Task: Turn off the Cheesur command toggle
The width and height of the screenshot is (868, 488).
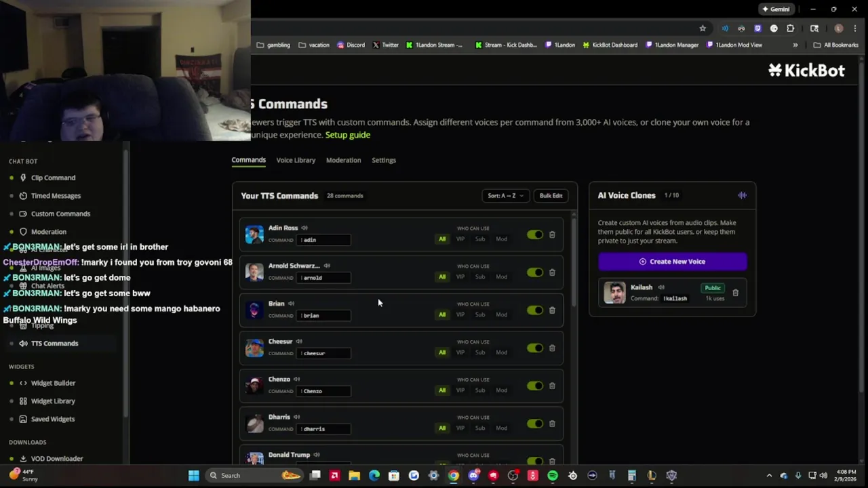Action: [x=535, y=348]
